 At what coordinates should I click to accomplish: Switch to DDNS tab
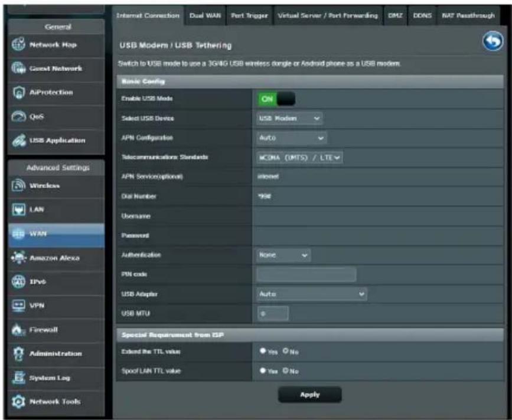click(422, 15)
